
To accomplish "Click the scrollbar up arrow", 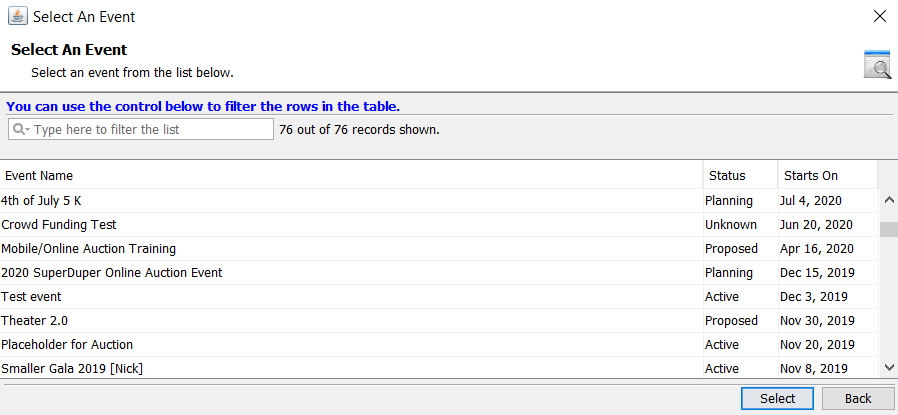I will 889,200.
